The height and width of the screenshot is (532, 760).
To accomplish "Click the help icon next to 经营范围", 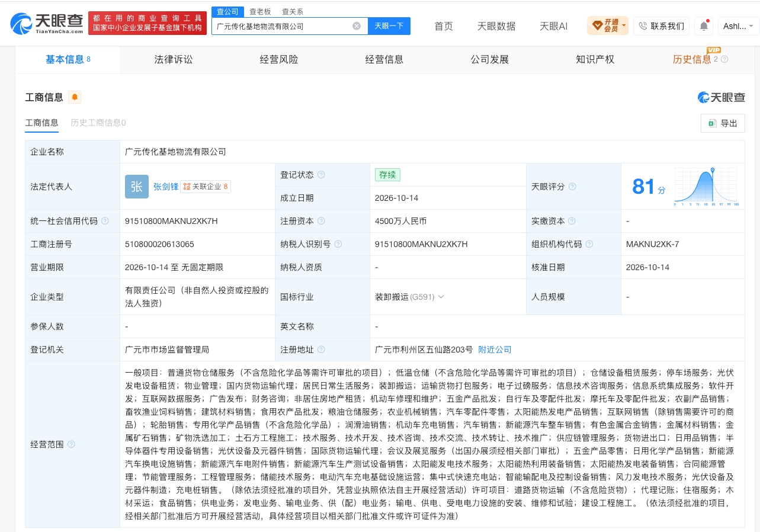I will point(72,444).
